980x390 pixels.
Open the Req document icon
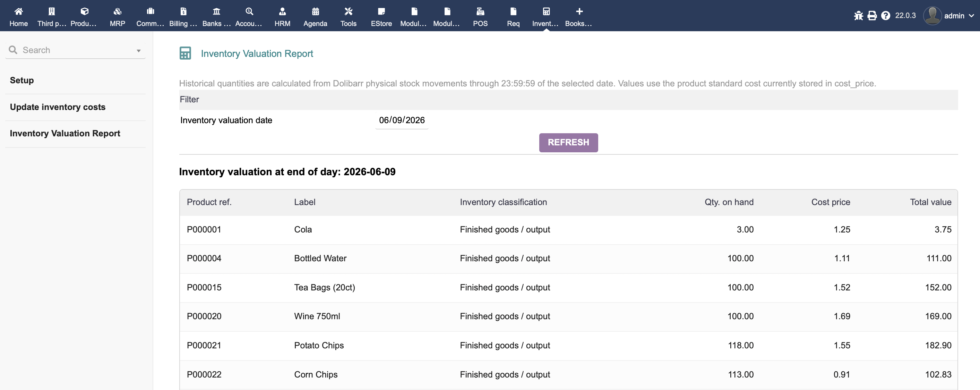pyautogui.click(x=513, y=11)
